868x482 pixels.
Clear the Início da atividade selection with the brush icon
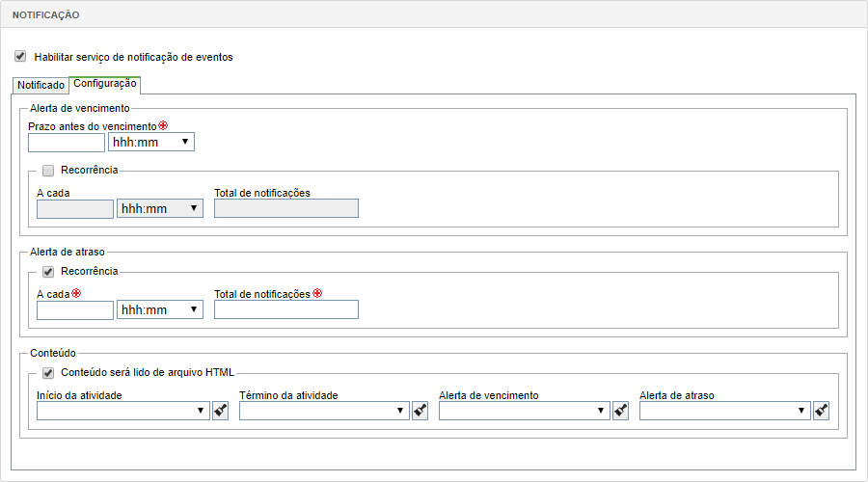tap(220, 411)
